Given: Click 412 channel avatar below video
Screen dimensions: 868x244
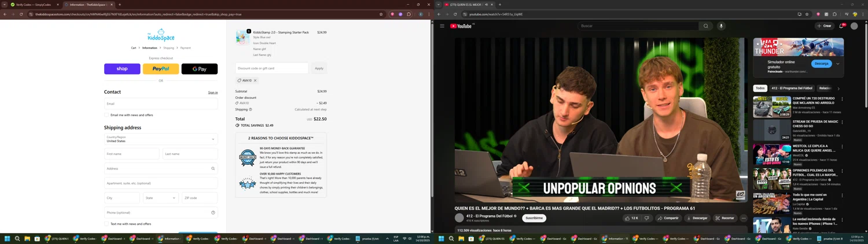Looking at the screenshot, I should coord(459,218).
